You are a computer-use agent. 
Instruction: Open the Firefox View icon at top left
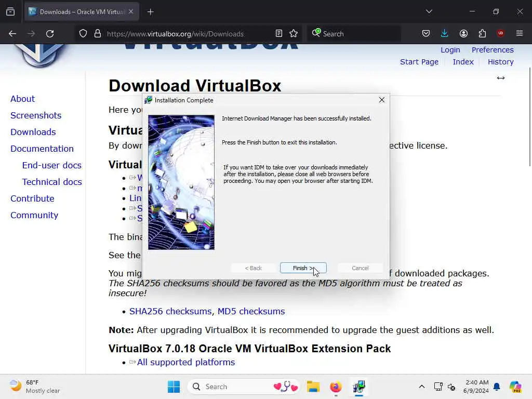[10, 11]
